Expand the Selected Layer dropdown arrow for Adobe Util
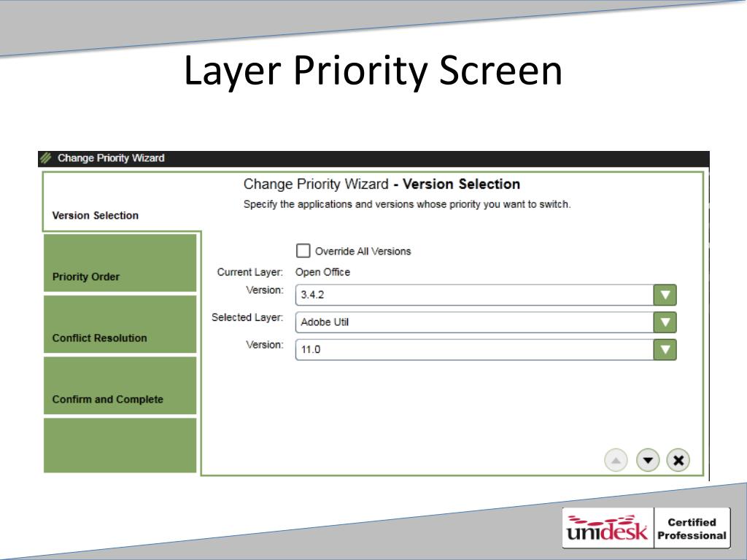This screenshot has width=747, height=560. 665,322
